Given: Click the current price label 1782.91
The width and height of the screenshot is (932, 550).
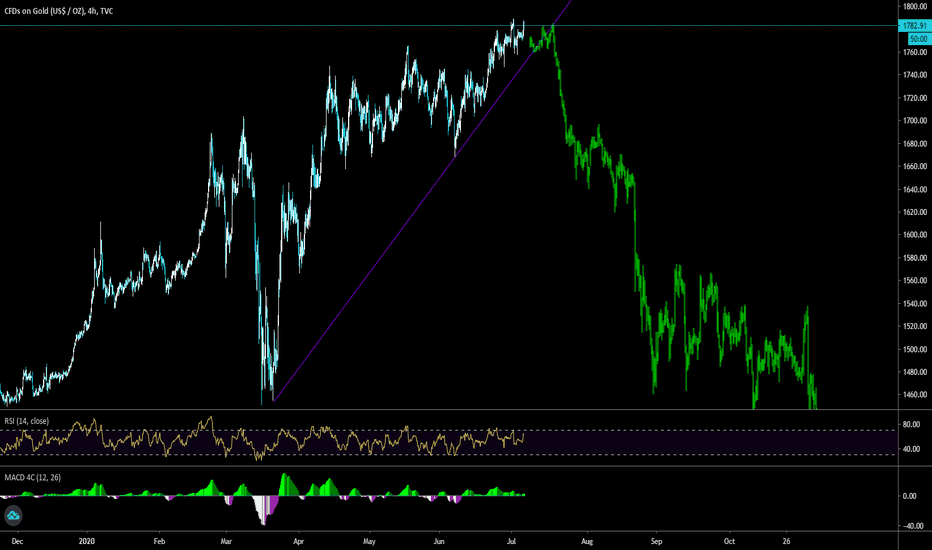Looking at the screenshot, I should tap(914, 26).
